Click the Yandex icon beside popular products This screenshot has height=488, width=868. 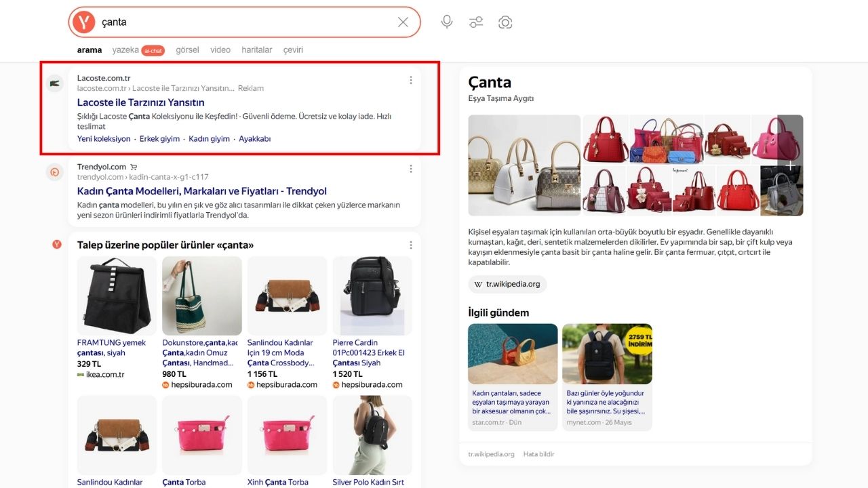[57, 244]
